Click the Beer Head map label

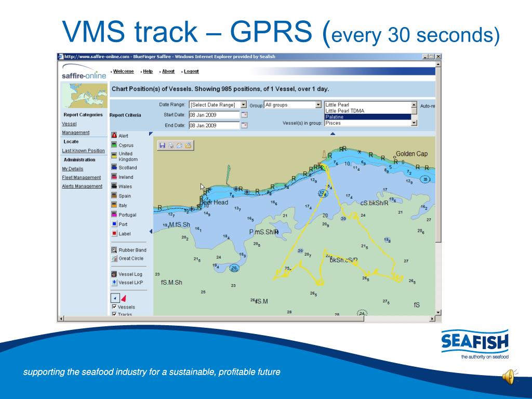coord(214,202)
